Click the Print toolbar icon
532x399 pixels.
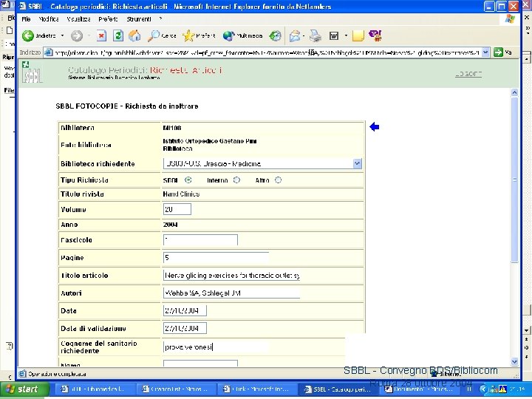coord(316,35)
